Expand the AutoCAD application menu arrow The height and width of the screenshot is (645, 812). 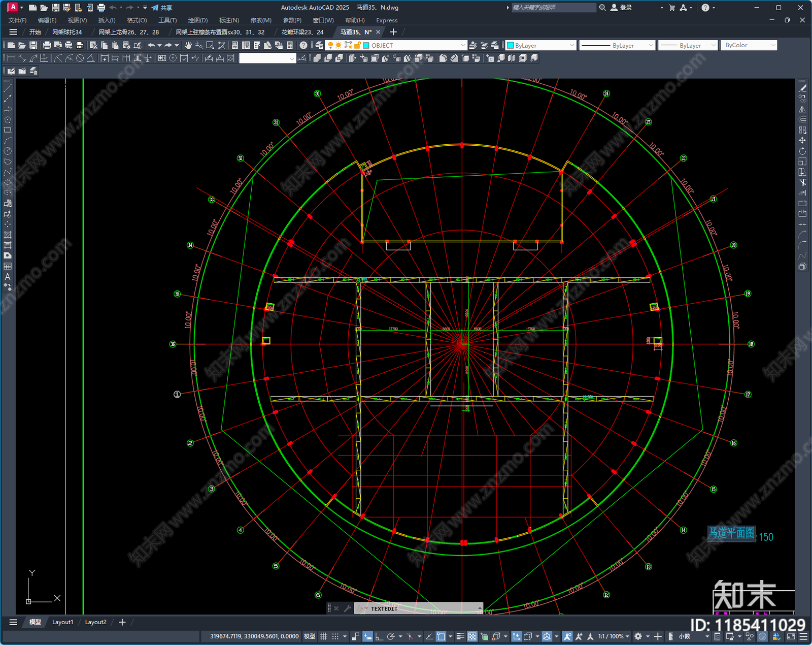(x=21, y=8)
